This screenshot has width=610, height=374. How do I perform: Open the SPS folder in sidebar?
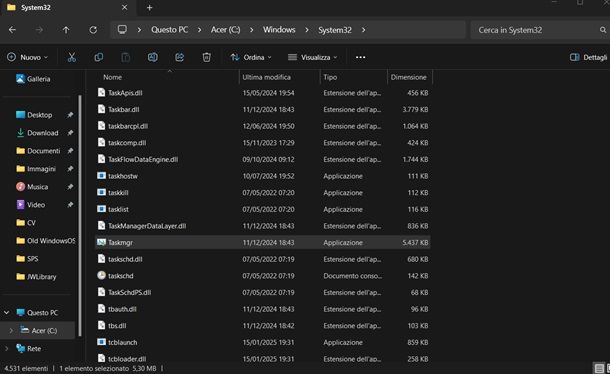[27, 258]
